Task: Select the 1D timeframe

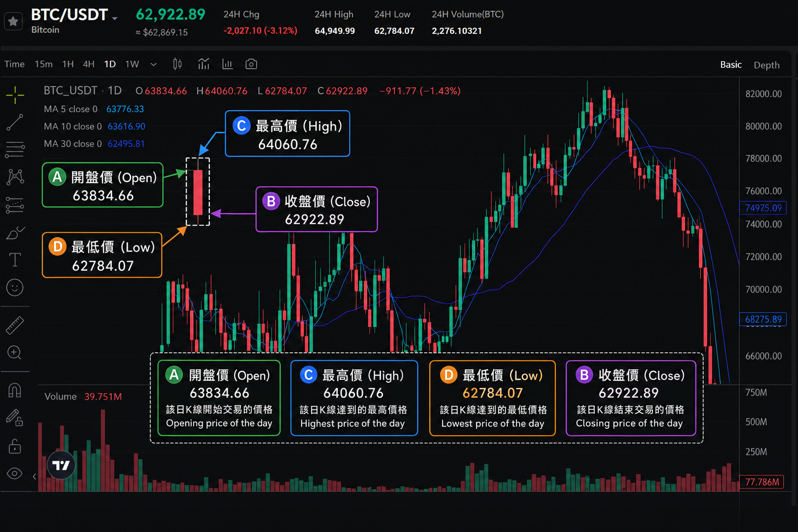Action: [110, 64]
